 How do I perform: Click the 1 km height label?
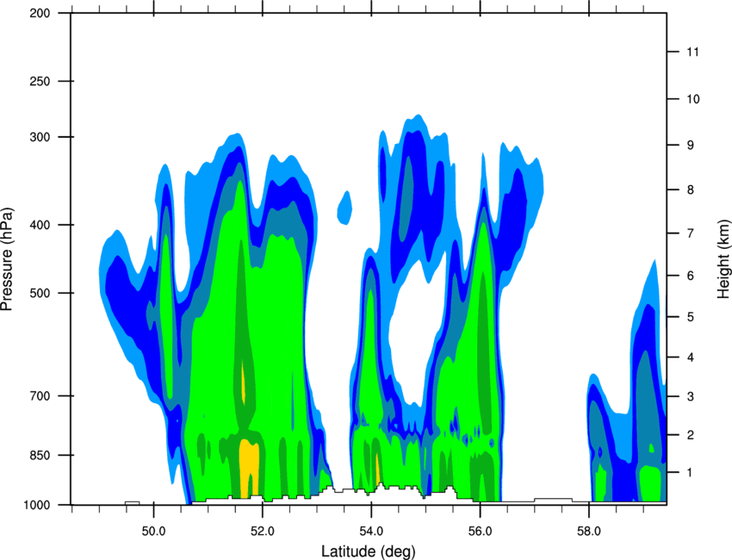pos(690,473)
